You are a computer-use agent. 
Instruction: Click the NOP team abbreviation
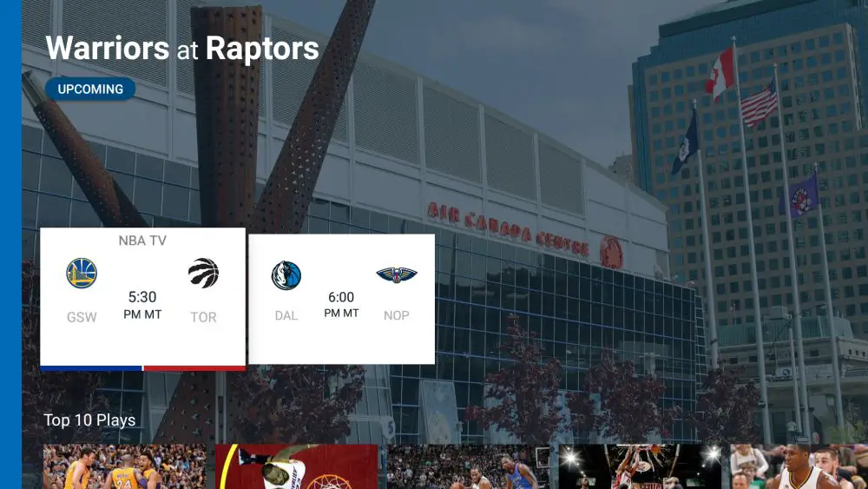click(x=397, y=315)
